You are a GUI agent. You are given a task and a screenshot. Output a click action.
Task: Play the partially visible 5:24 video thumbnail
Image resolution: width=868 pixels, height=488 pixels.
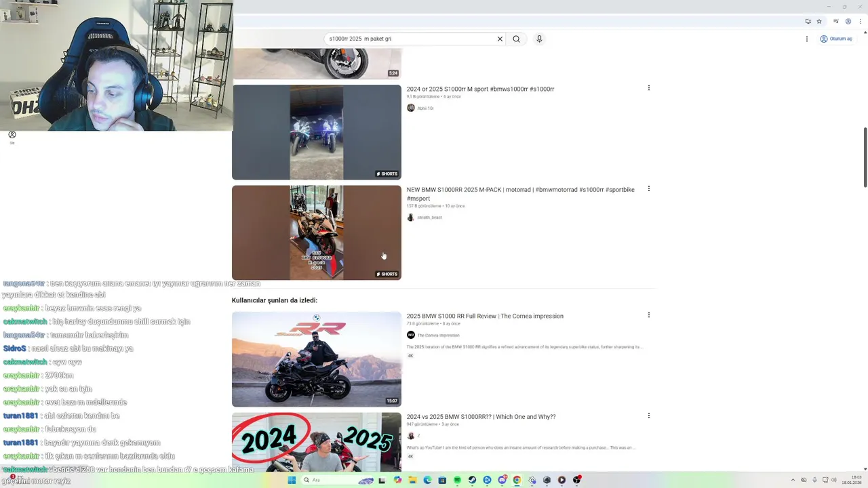[x=317, y=64]
